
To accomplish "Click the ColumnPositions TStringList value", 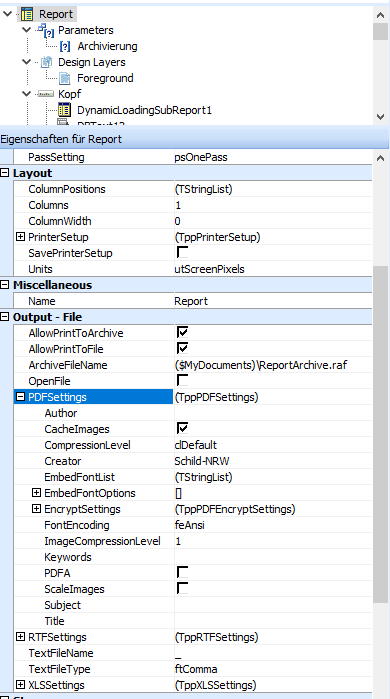I will (203, 189).
